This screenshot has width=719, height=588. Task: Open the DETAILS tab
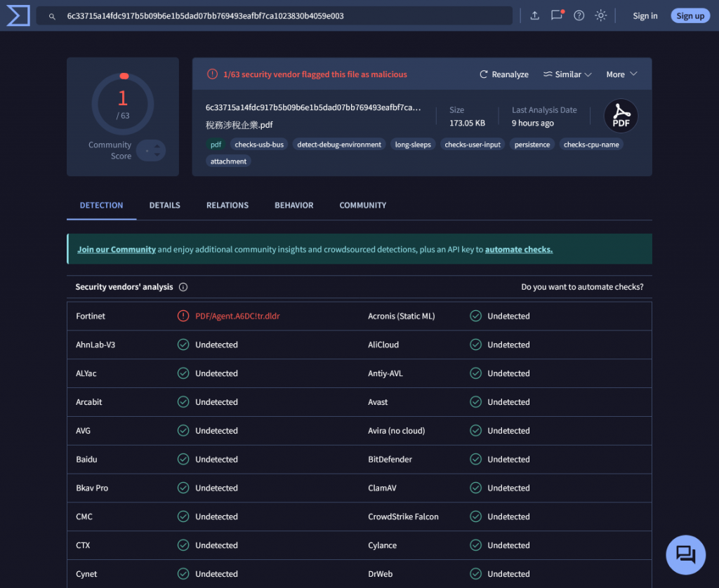click(x=164, y=206)
